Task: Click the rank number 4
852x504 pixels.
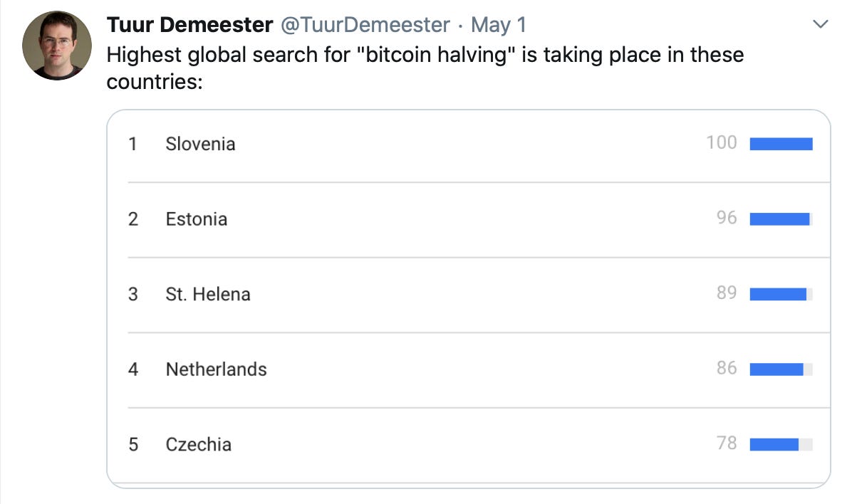Action: pyautogui.click(x=133, y=369)
